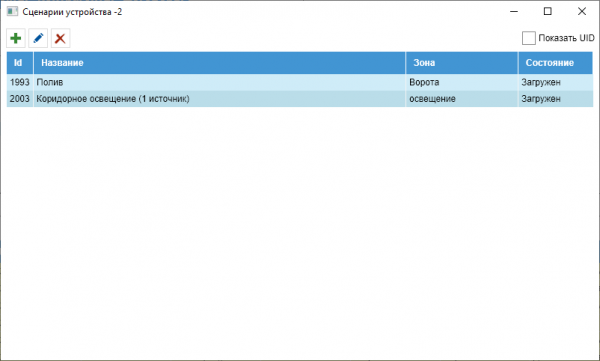Select Коридорное освещение (1 источник) scenario

(113, 99)
